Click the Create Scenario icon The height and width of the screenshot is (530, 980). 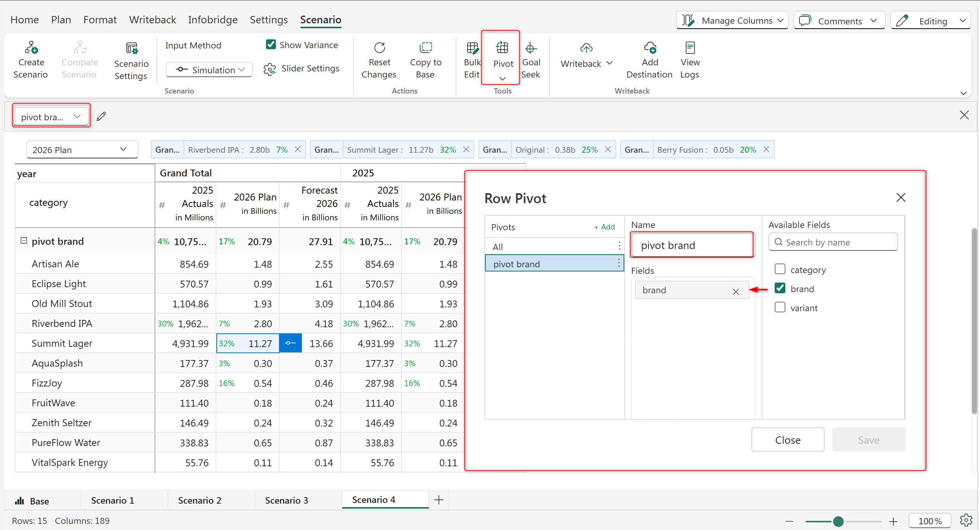31,48
